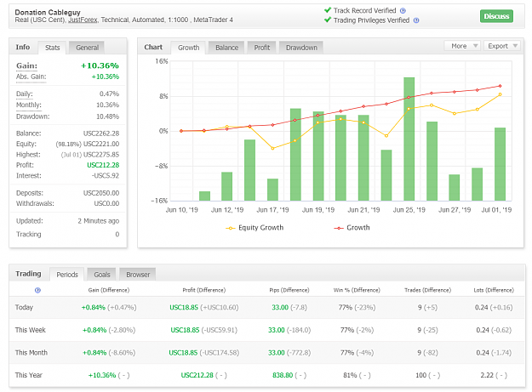Click the Profit value USC212.28 in Info
Image resolution: width=532 pixels, height=392 pixels.
[x=103, y=165]
